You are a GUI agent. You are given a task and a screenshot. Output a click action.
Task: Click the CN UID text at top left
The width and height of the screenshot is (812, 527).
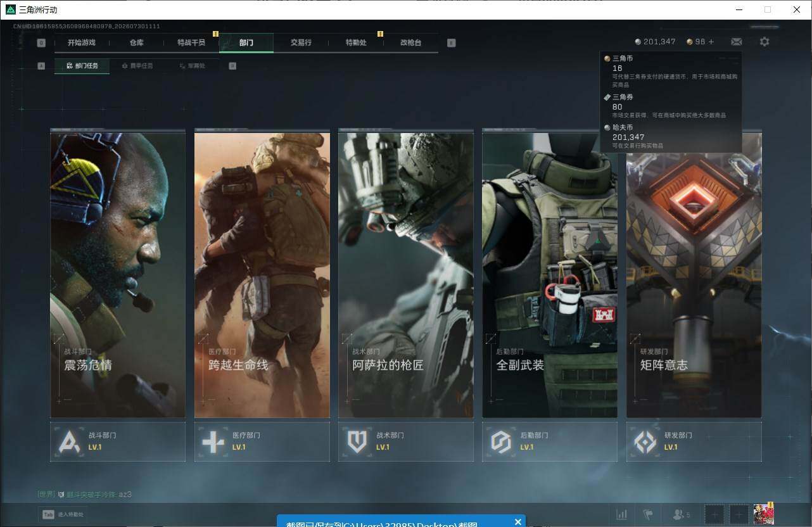click(86, 27)
